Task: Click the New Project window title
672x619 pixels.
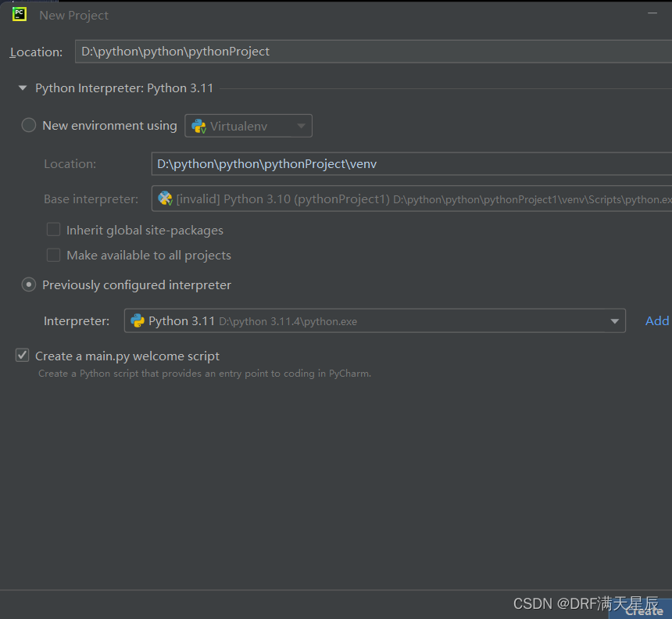Action: coord(73,16)
